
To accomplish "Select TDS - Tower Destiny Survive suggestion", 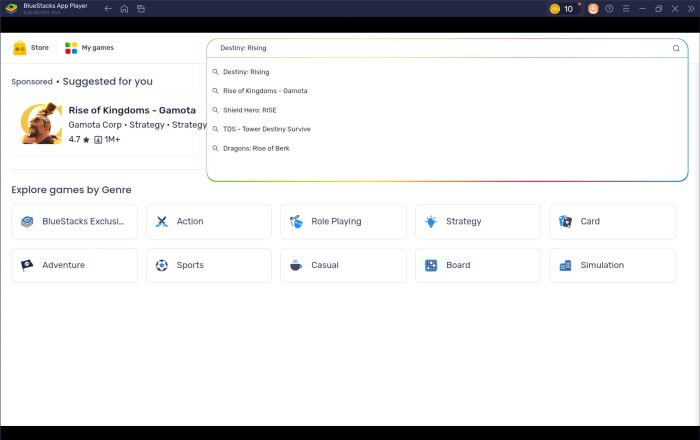I will 447,129.
